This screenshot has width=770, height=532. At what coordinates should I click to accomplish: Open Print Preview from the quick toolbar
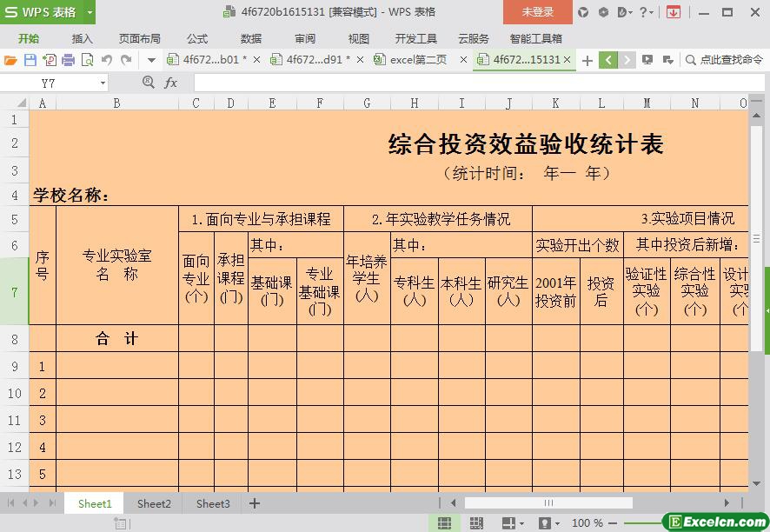point(87,60)
